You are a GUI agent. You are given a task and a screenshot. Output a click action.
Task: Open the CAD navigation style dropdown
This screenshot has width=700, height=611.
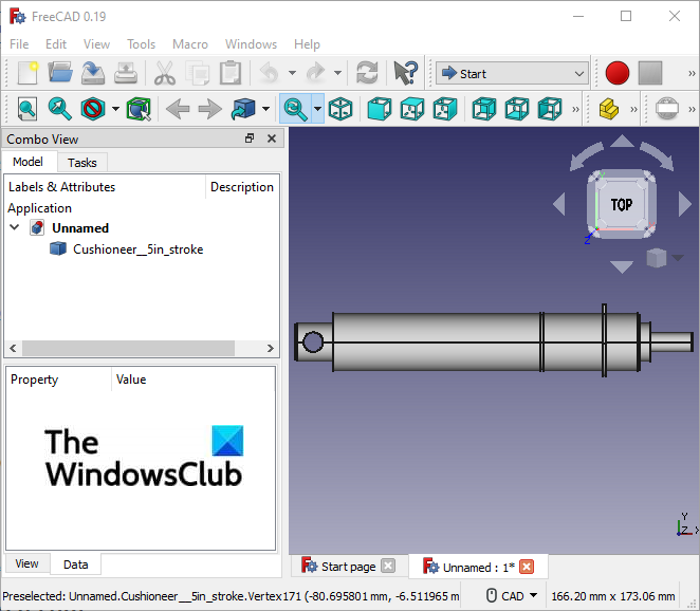point(512,596)
